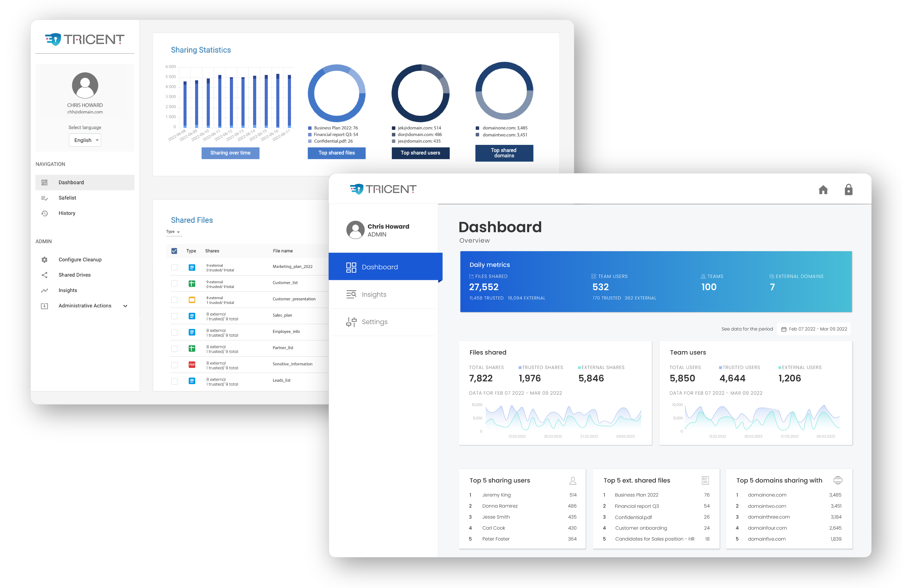Click History clock icon in back window
The image size is (902, 588).
44,213
